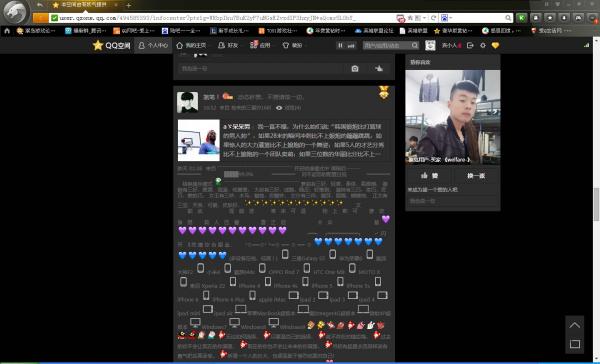Click the camera icon in comment box

(355, 69)
